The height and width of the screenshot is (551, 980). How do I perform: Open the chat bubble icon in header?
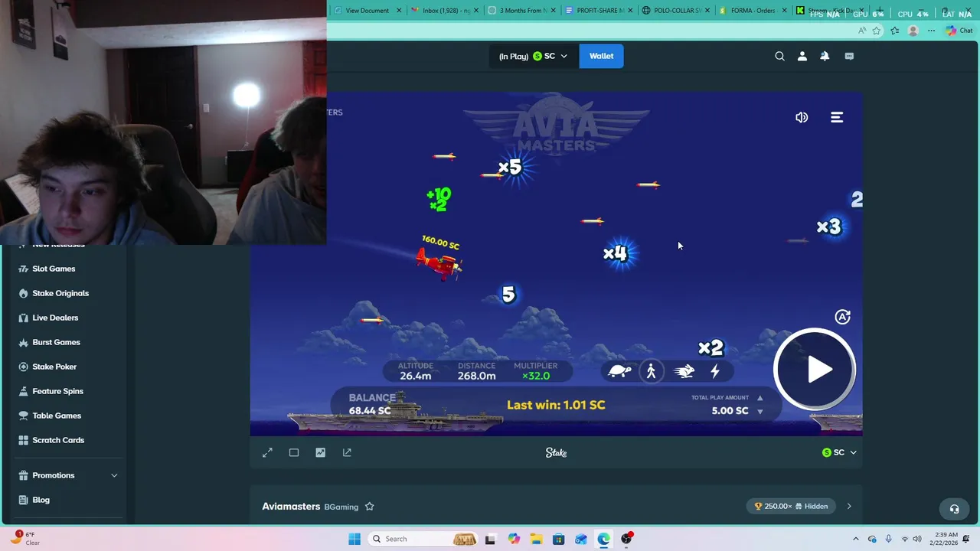coord(849,56)
